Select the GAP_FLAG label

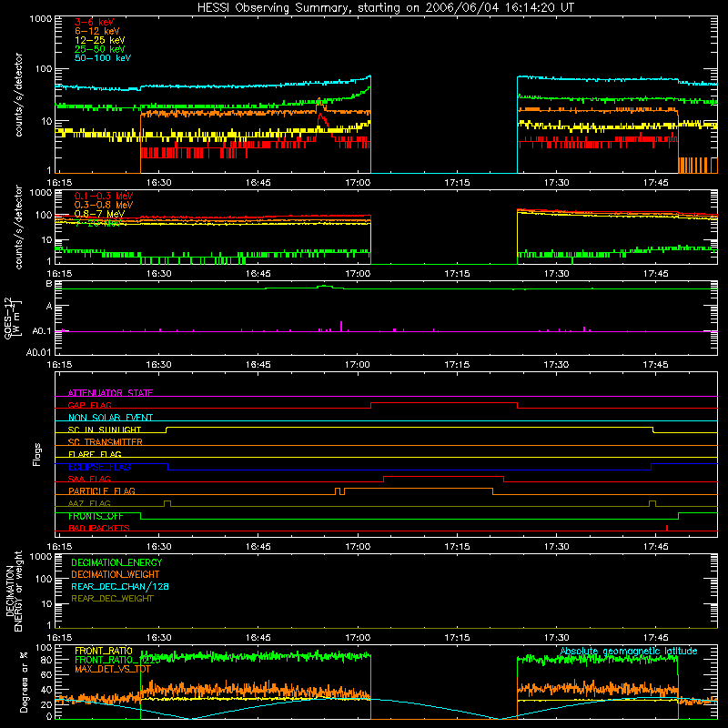89,405
